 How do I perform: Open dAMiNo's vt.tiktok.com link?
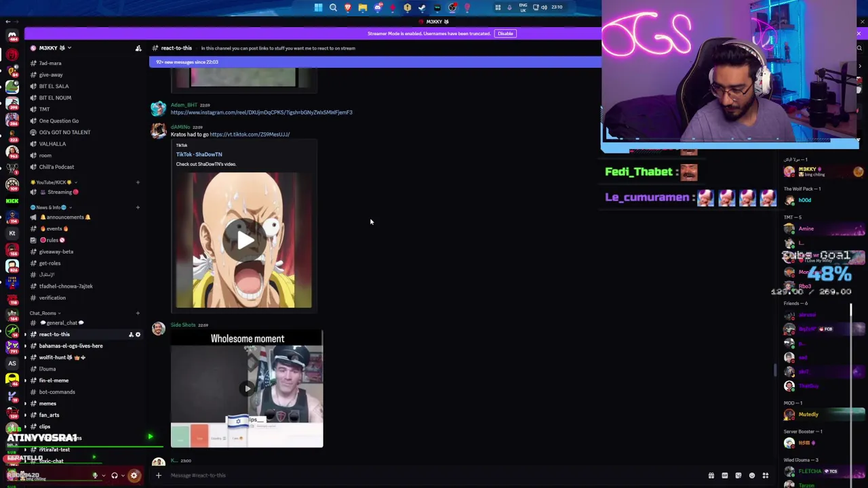(250, 134)
